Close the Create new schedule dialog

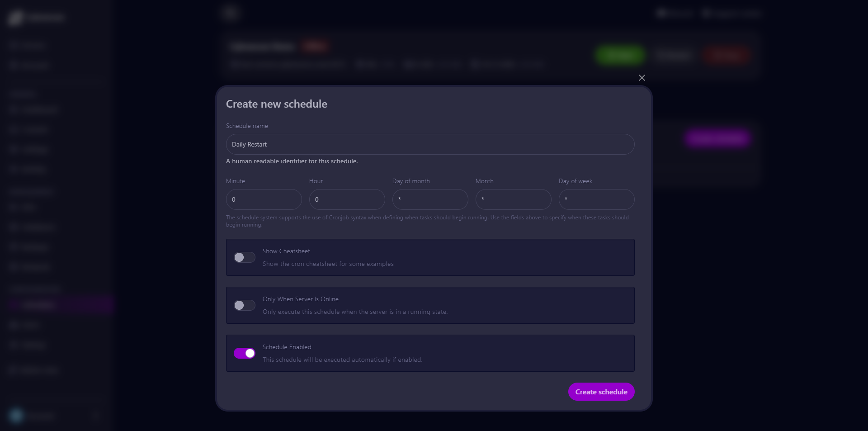coord(642,78)
